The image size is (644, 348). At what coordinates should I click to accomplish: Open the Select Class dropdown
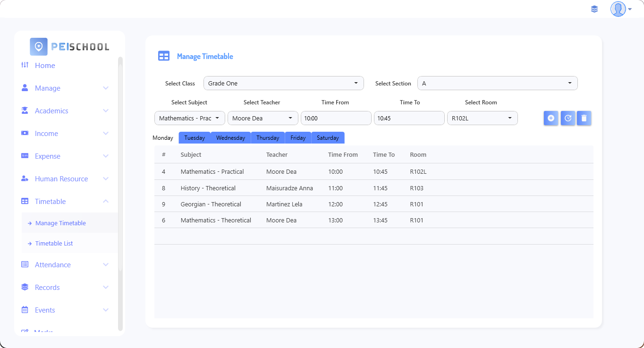coord(283,83)
